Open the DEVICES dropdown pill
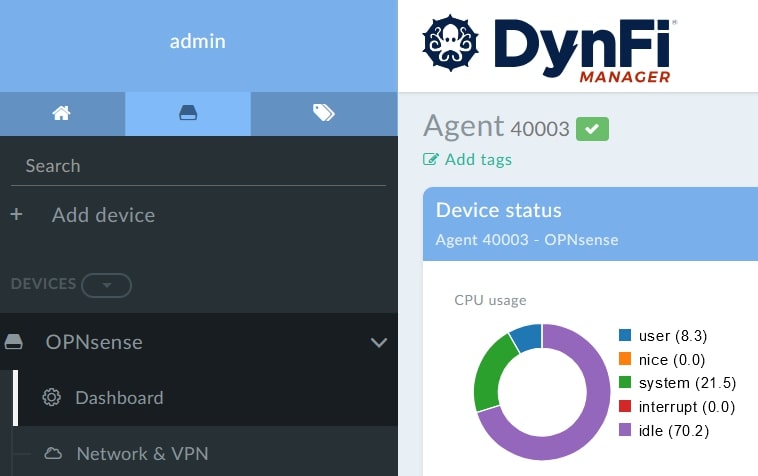 click(106, 285)
